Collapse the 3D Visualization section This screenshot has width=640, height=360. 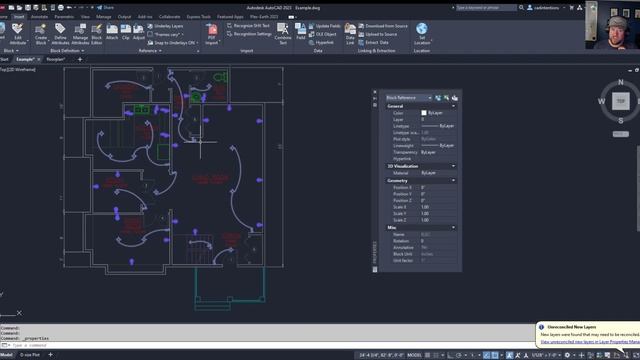point(453,166)
